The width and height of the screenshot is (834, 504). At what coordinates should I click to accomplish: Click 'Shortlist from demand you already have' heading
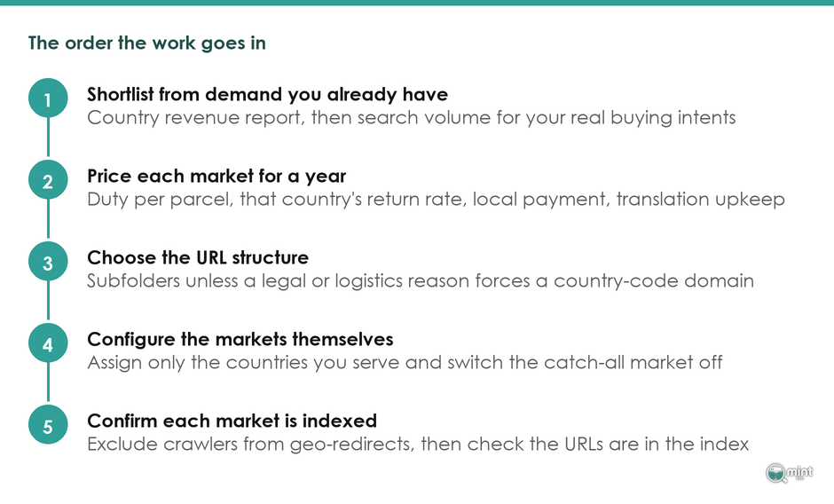click(268, 94)
